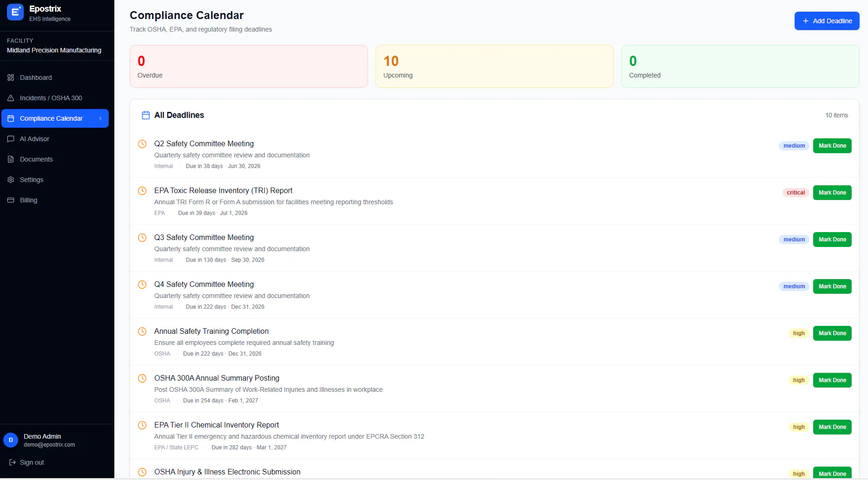This screenshot has height=480, width=868.
Task: Click the calendar icon beside All Deadlines
Action: click(x=146, y=115)
